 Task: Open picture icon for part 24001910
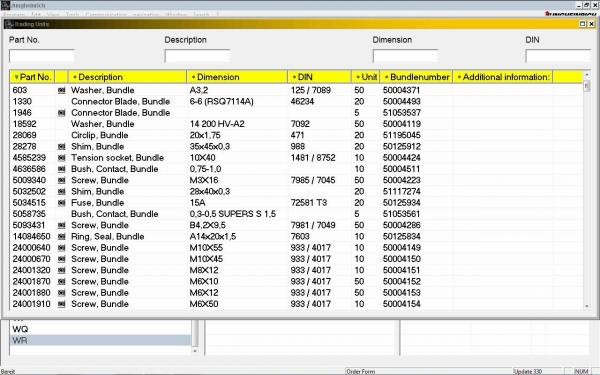(x=61, y=304)
